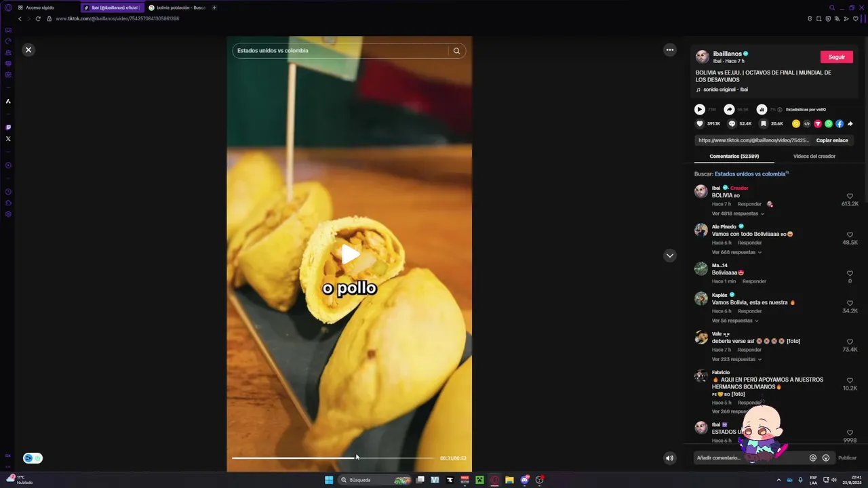Click the @ mention icon
Screen dimensions: 868x488
click(x=813, y=458)
